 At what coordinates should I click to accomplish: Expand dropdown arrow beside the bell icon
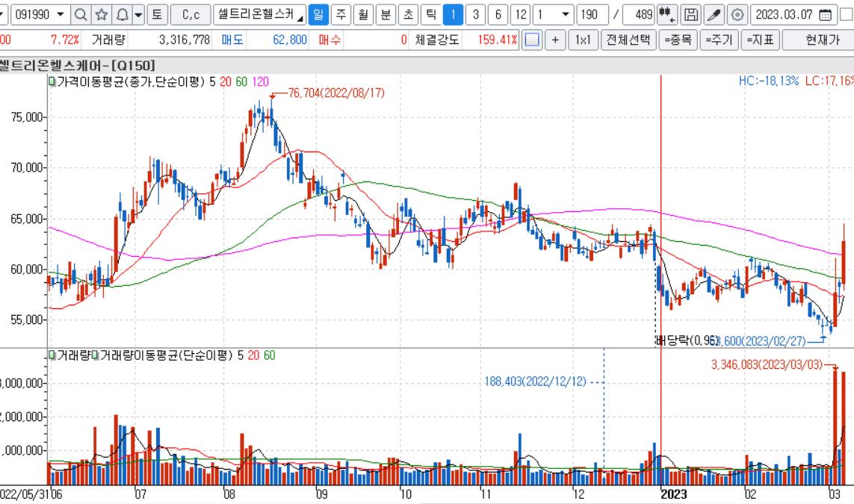[138, 15]
